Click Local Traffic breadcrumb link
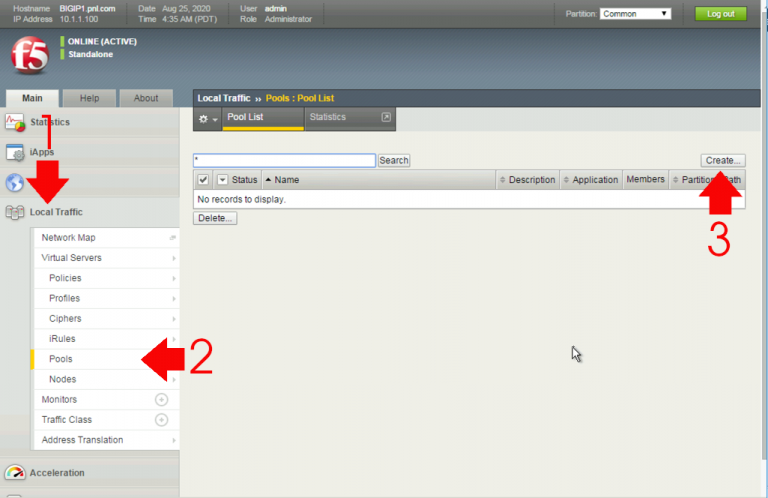Screen dimensions: 768x498 coord(224,98)
